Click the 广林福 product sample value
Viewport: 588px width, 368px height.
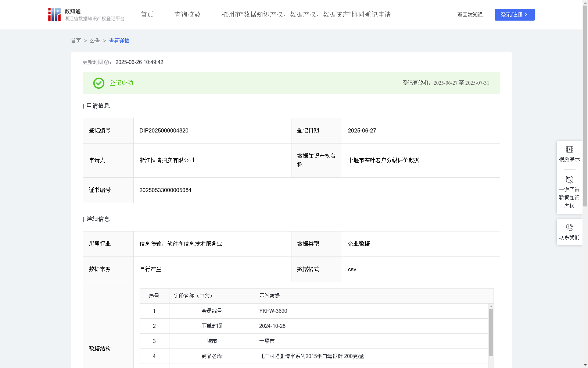[x=312, y=356]
